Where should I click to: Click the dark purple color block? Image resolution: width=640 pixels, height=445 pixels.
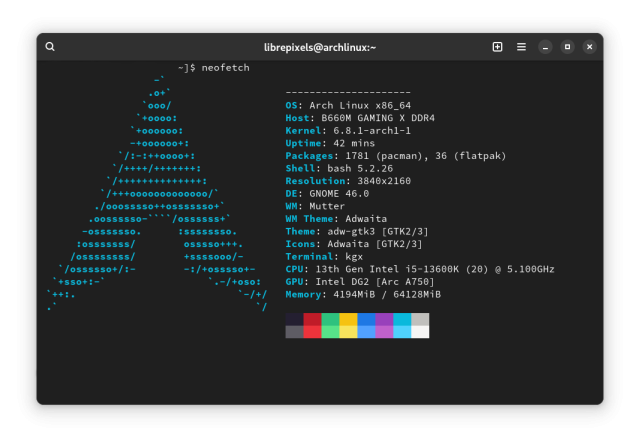384,319
